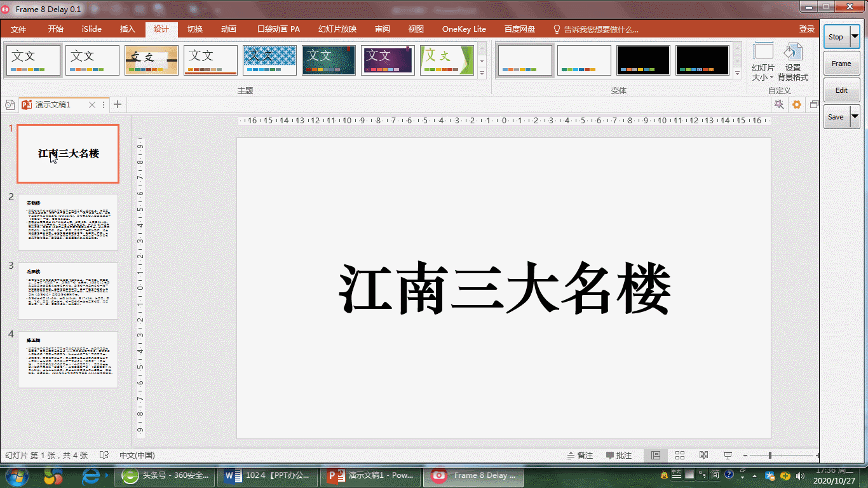Switch to slide sorter view
The width and height of the screenshot is (868, 488).
click(x=680, y=456)
